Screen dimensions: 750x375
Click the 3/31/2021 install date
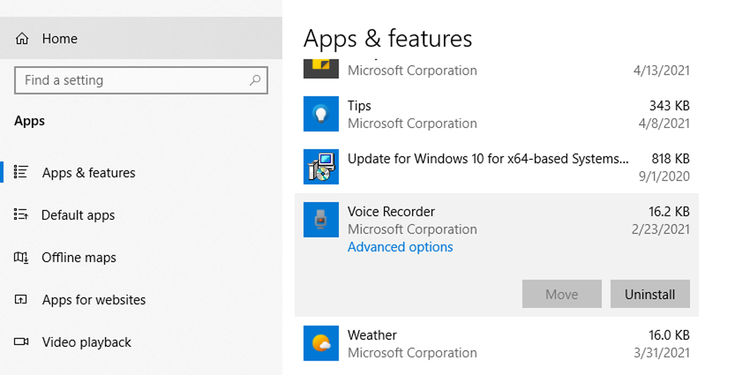pyautogui.click(x=662, y=353)
